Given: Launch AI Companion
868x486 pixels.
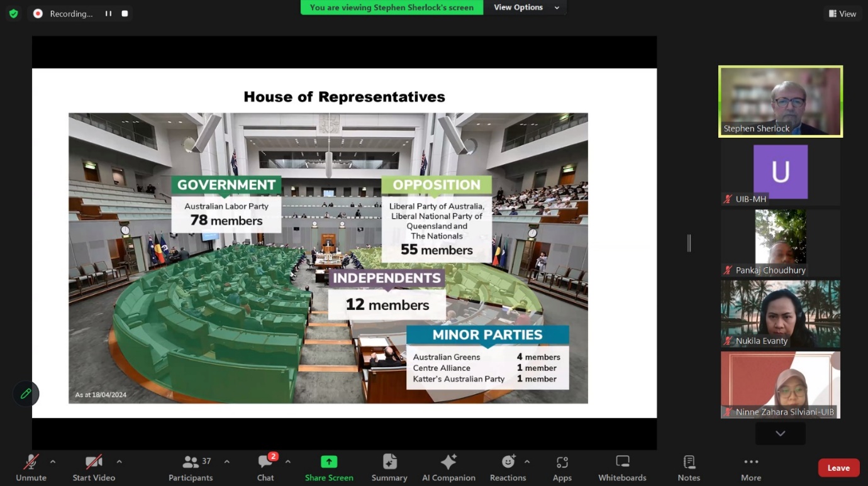Looking at the screenshot, I should point(448,468).
